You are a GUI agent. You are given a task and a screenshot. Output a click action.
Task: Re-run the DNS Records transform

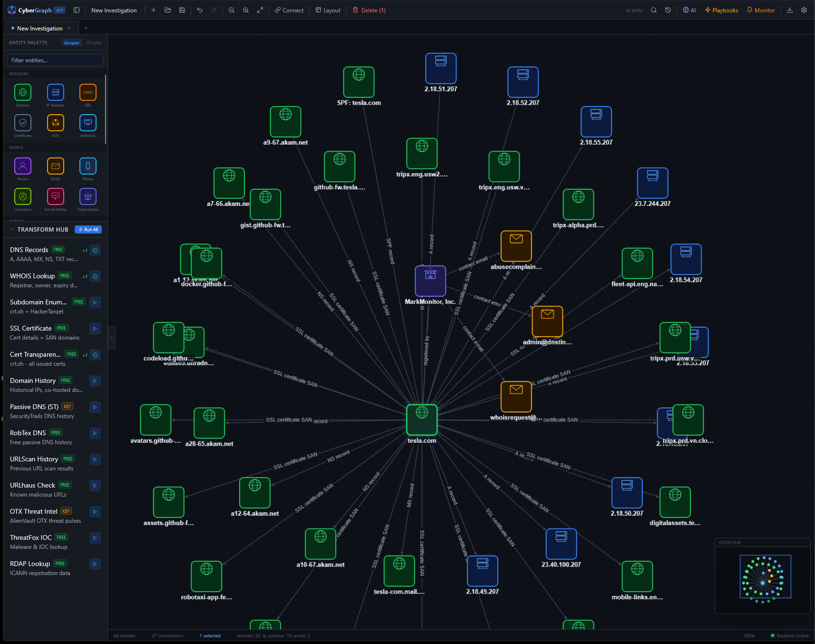[96, 250]
